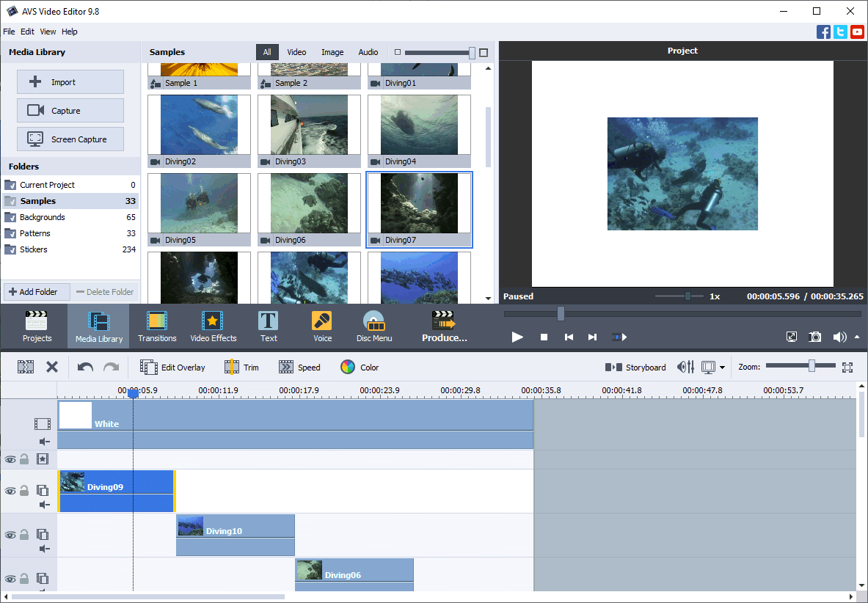This screenshot has height=603, width=868.
Task: Filter samples by the Video tab
Action: tap(296, 52)
